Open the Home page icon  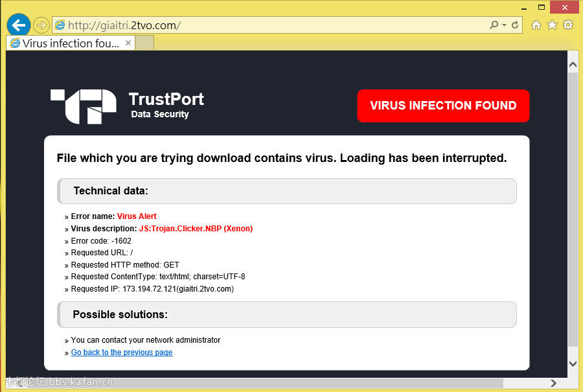(536, 25)
